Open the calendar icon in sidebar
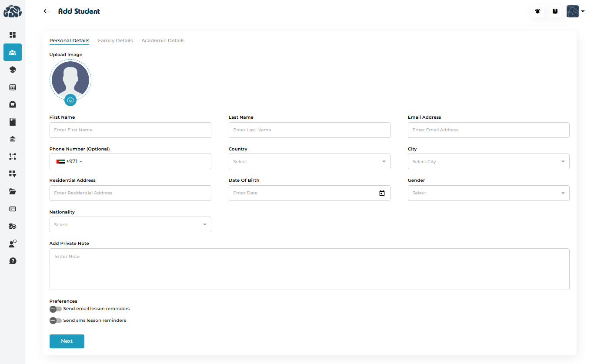594x364 pixels. pyautogui.click(x=13, y=87)
